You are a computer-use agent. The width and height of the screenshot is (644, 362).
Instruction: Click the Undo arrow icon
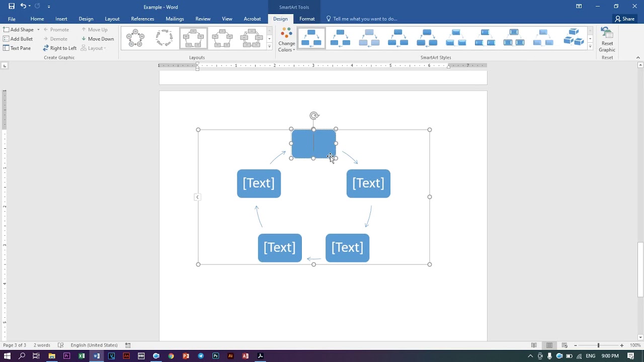point(23,7)
